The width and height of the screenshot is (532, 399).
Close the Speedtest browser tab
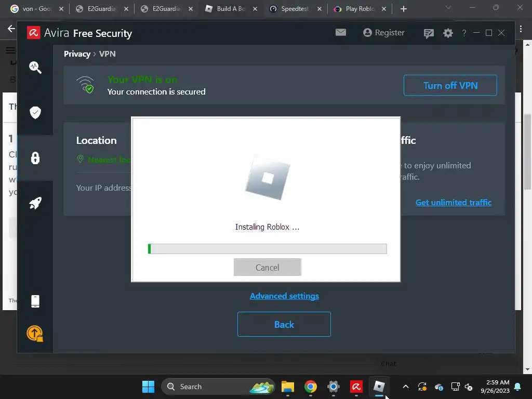(320, 9)
